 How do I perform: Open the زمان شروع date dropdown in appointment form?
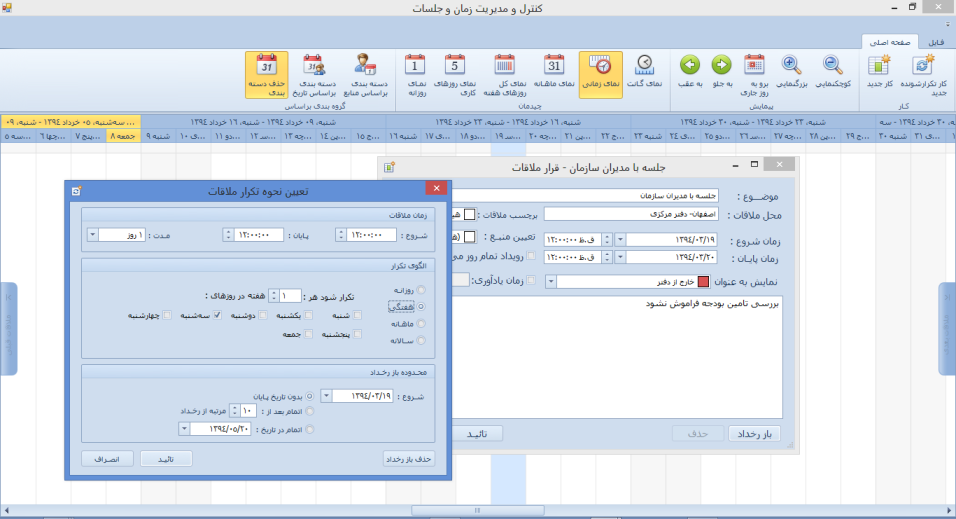(x=621, y=240)
